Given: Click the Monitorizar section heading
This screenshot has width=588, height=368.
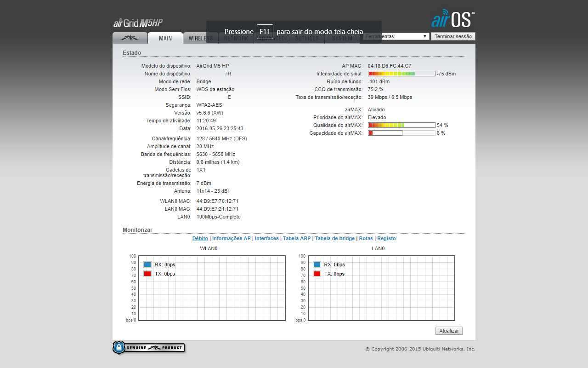Looking at the screenshot, I should [x=137, y=230].
